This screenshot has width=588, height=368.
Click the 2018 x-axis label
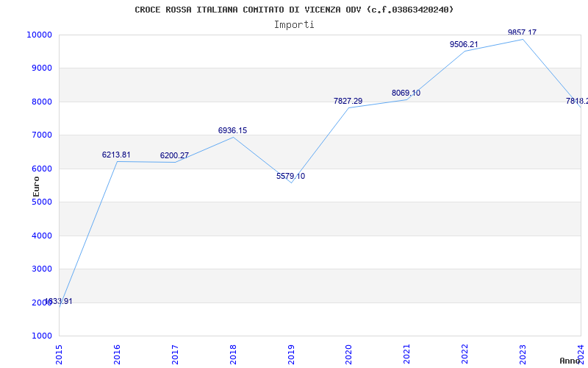click(x=233, y=354)
